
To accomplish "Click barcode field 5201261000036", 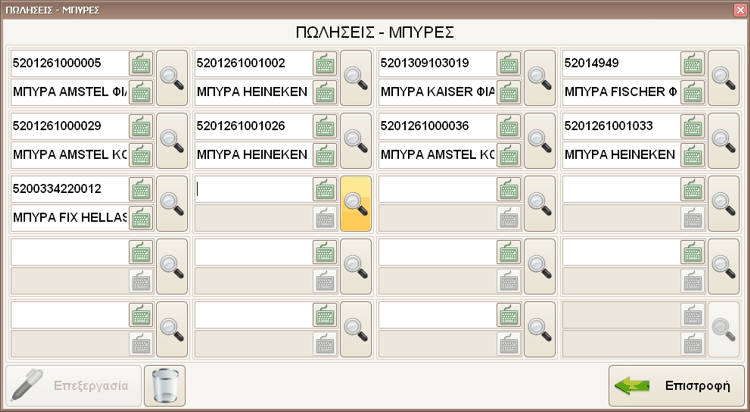I will click(x=437, y=126).
